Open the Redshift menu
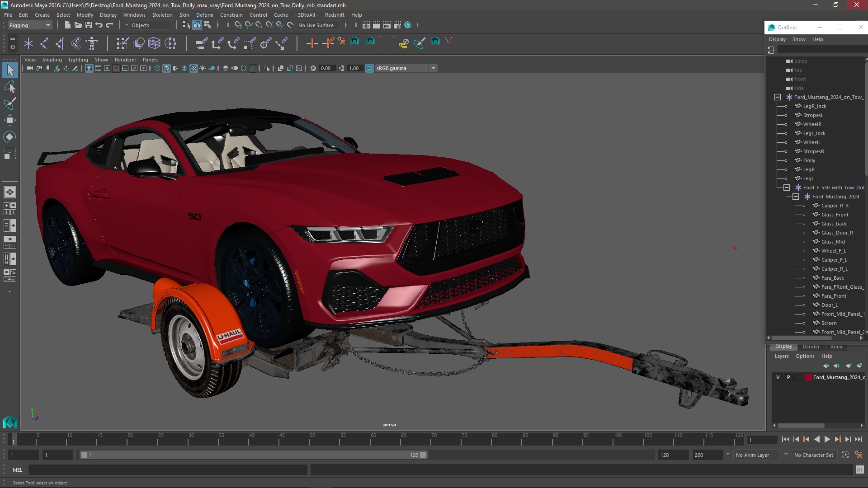The width and height of the screenshot is (868, 488). tap(335, 15)
